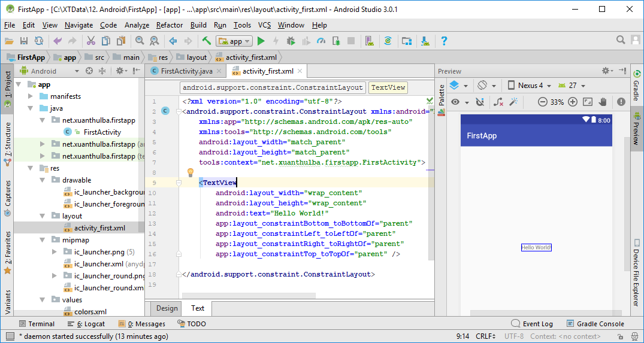Viewport: 644px width, 343px height.
Task: Open the API 27 version dropdown
Action: pos(572,86)
